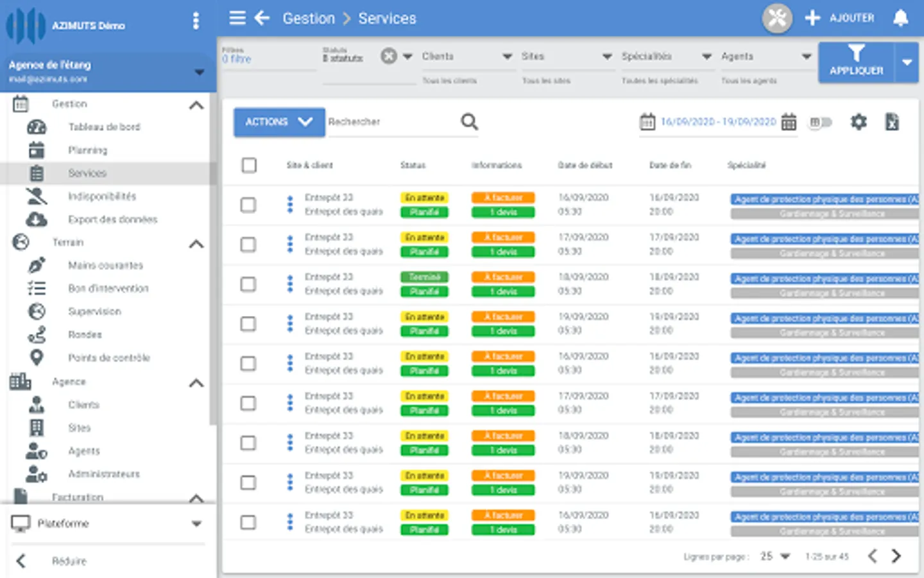The width and height of the screenshot is (924, 578).
Task: Open the hamburger menu in the header
Action: click(237, 18)
